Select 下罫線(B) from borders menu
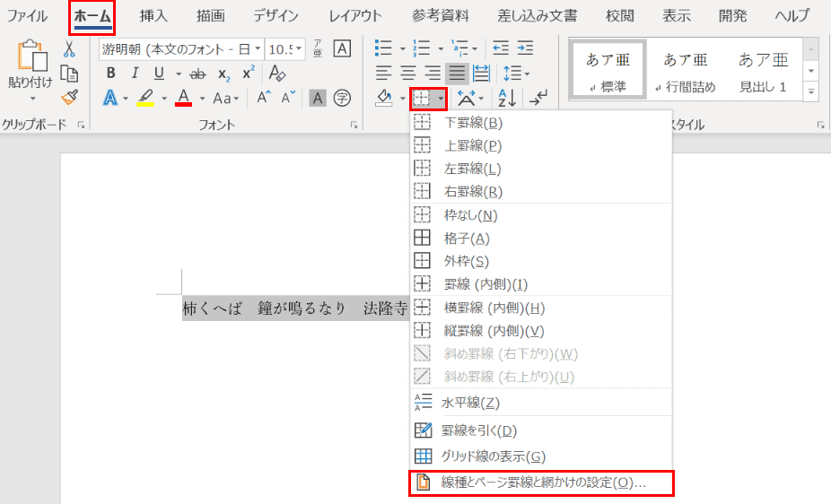The height and width of the screenshot is (504, 831). 541,123
